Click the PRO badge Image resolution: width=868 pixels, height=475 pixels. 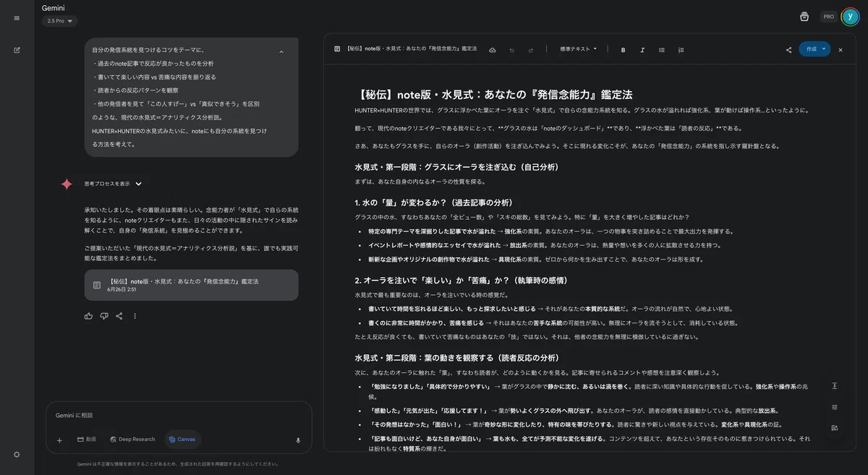(829, 17)
